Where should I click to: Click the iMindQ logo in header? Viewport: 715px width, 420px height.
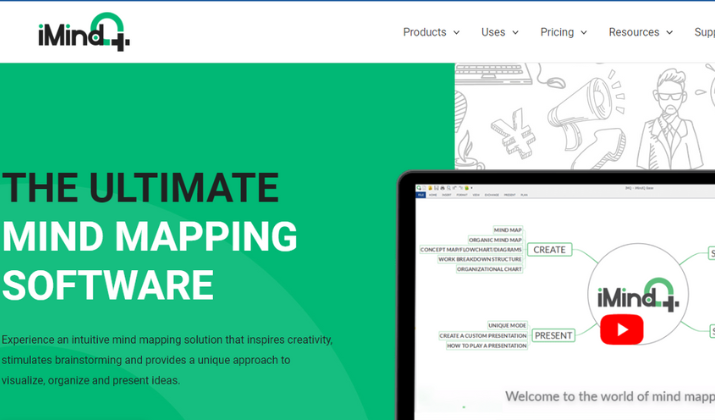coord(84,31)
